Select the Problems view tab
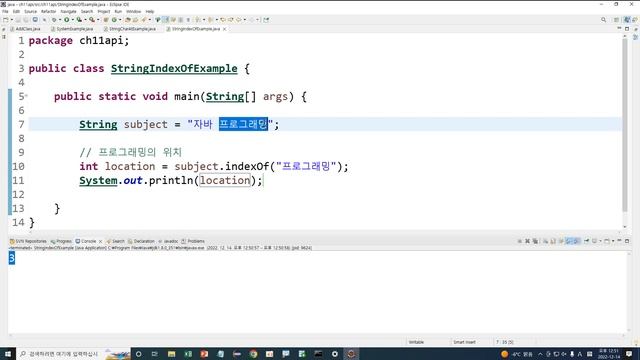 pos(193,241)
